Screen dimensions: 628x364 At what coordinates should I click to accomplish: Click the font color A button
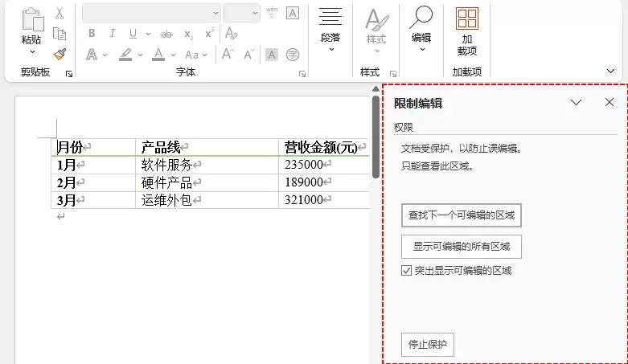click(158, 55)
